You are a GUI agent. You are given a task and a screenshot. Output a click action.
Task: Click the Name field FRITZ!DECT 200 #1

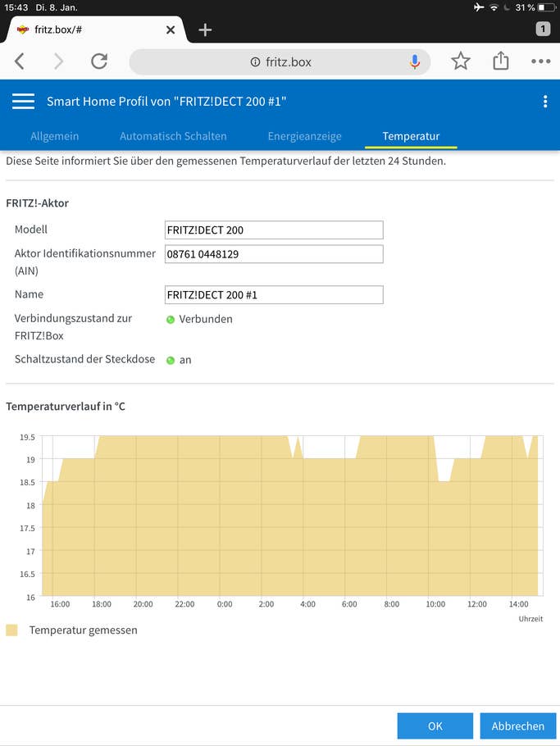click(274, 295)
